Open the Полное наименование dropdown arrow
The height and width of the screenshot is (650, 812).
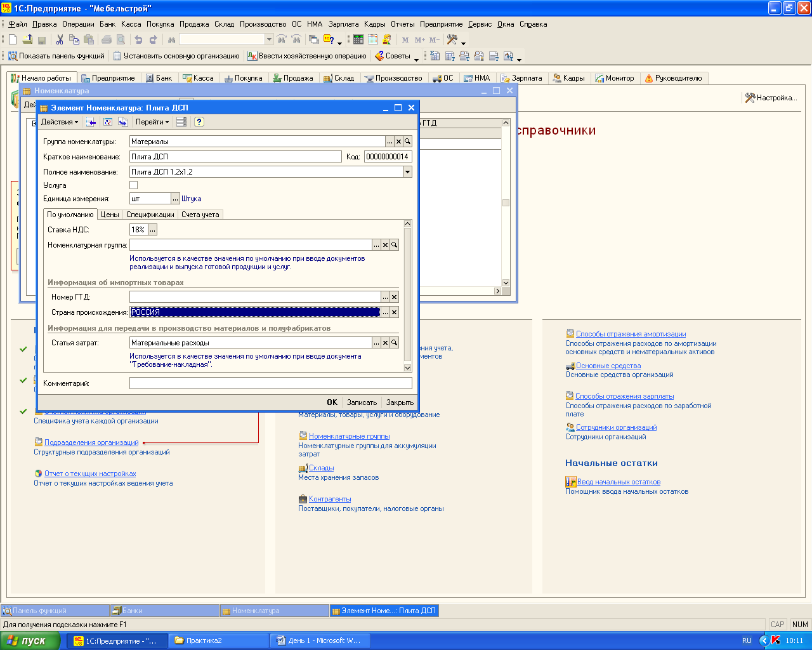click(x=407, y=172)
